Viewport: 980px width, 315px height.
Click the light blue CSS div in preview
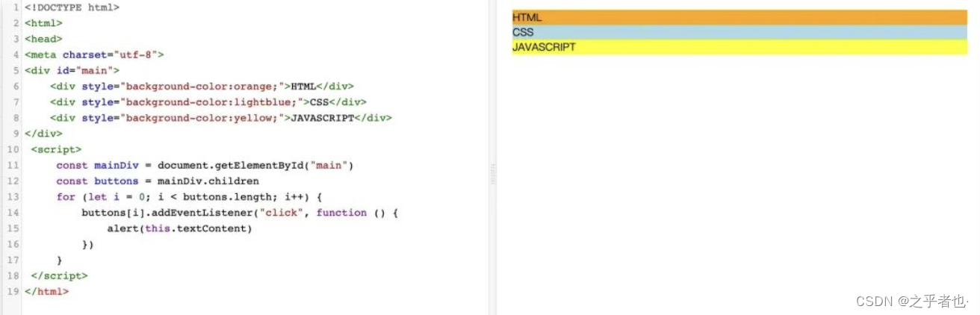coord(739,32)
